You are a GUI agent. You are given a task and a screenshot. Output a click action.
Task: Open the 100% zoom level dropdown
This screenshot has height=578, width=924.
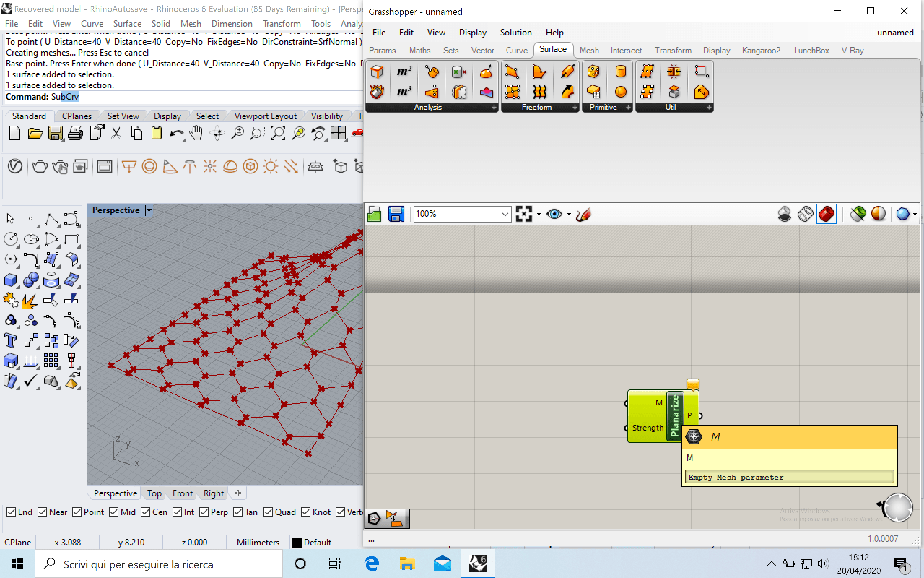505,214
